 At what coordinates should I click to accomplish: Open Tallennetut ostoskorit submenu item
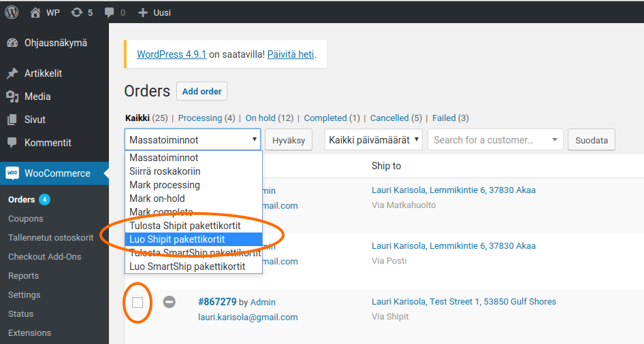51,238
